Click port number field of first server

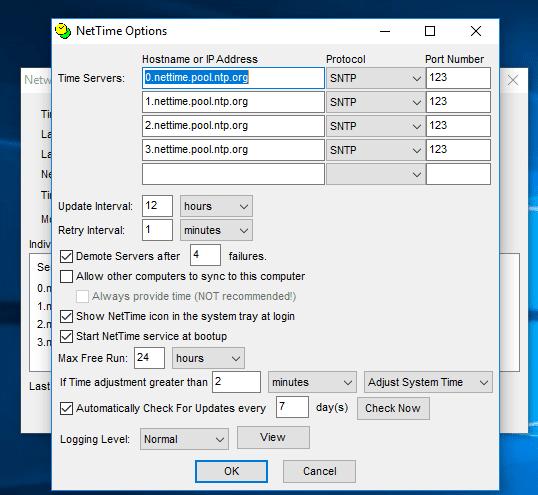(458, 78)
